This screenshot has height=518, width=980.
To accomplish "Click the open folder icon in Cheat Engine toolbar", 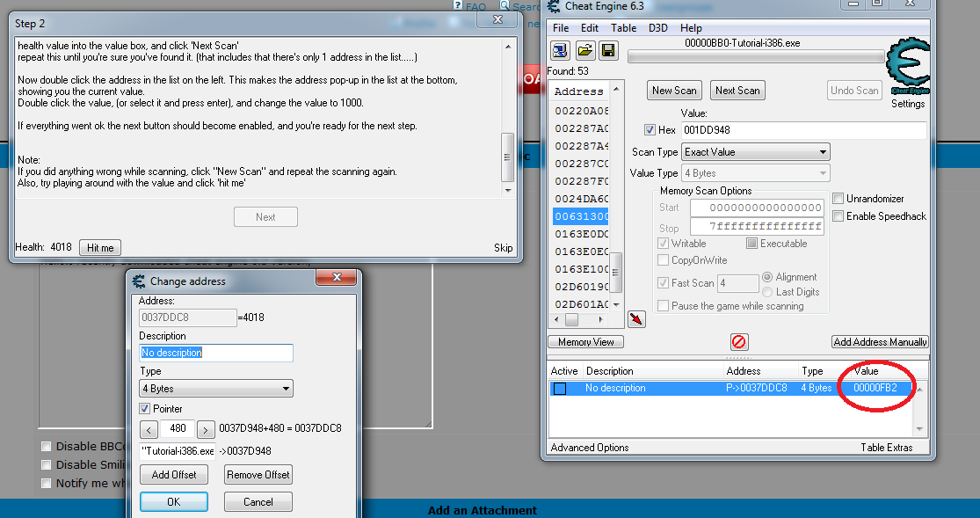I will coord(584,51).
